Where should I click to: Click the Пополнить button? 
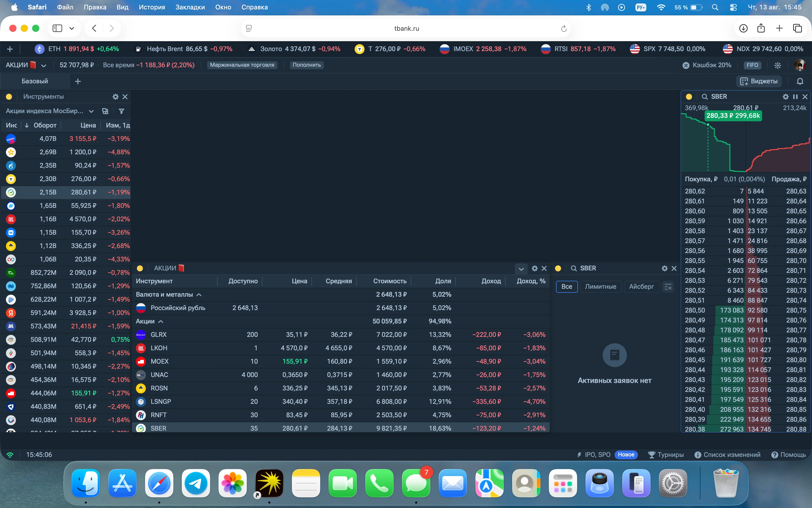click(x=306, y=65)
